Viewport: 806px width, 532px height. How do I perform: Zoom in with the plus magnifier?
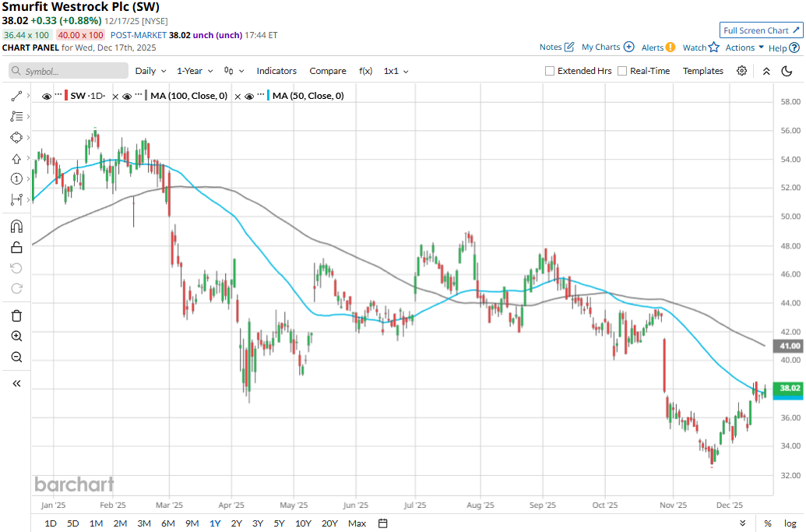[x=16, y=336]
